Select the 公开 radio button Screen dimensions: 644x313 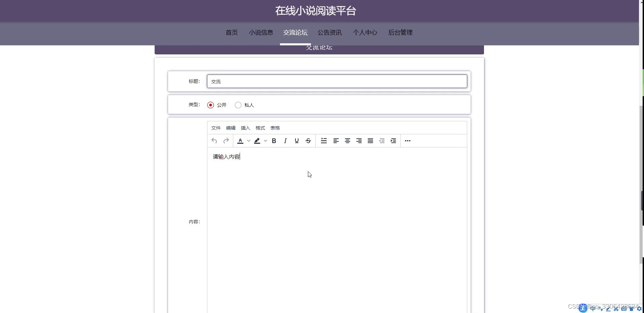click(x=210, y=105)
